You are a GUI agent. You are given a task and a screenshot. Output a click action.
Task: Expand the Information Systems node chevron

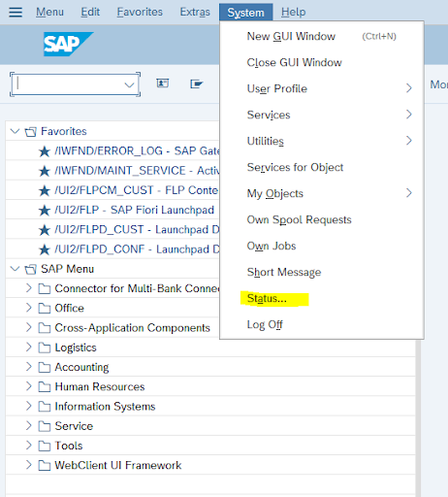29,406
